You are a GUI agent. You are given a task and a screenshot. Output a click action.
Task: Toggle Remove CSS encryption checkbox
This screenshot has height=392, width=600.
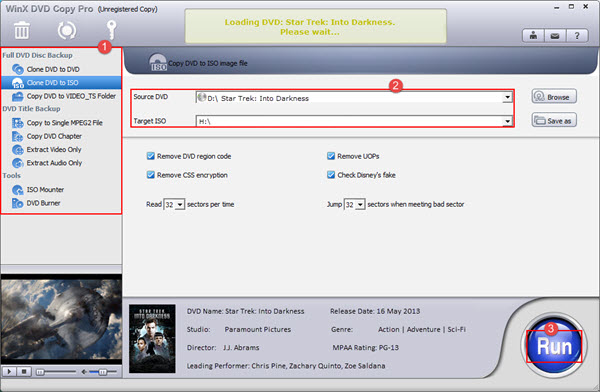(150, 175)
